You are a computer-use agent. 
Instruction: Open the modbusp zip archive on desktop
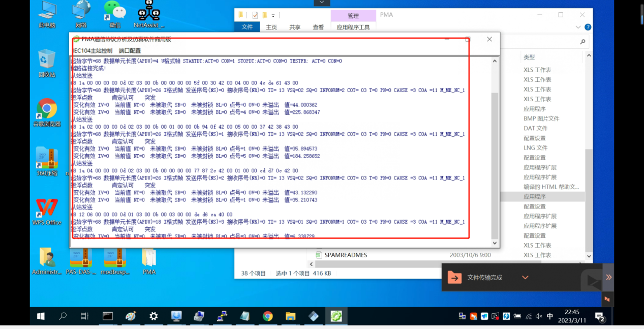115,261
